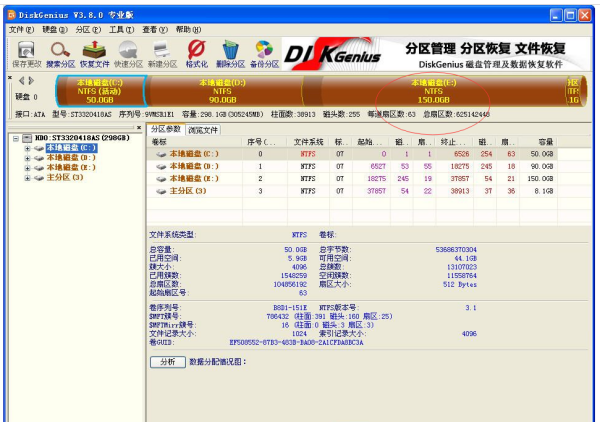Select the E: 150.0GB partition bar segment
Screen dimensions: 600x422
pos(434,91)
